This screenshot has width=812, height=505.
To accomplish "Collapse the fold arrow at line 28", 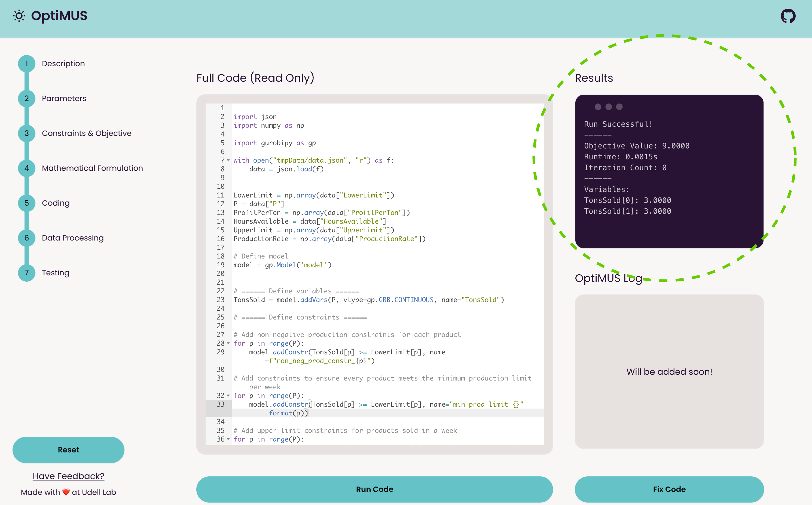I will pos(228,343).
